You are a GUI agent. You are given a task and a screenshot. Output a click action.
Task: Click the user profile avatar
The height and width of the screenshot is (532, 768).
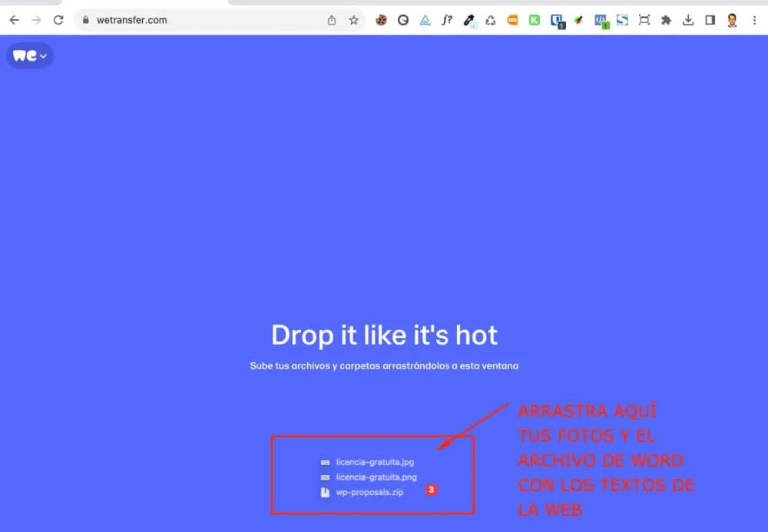(x=732, y=20)
